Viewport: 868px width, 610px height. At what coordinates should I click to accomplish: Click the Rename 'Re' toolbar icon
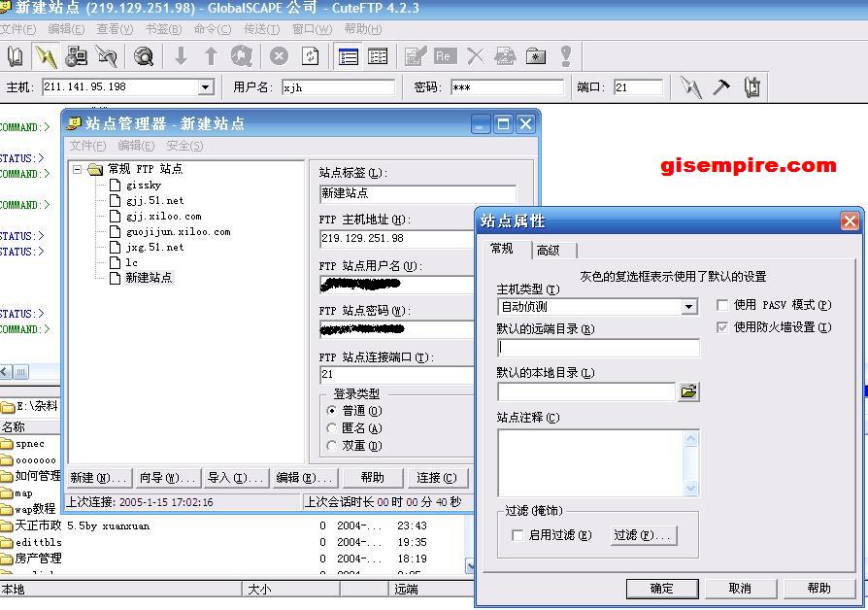point(445,56)
